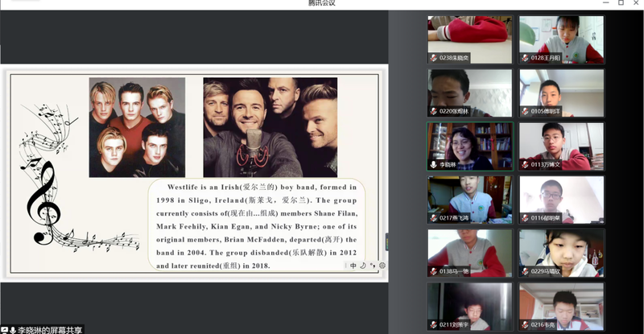Click the microphone icon beside 屏幕共享 label
644x334 pixels.
13,330
